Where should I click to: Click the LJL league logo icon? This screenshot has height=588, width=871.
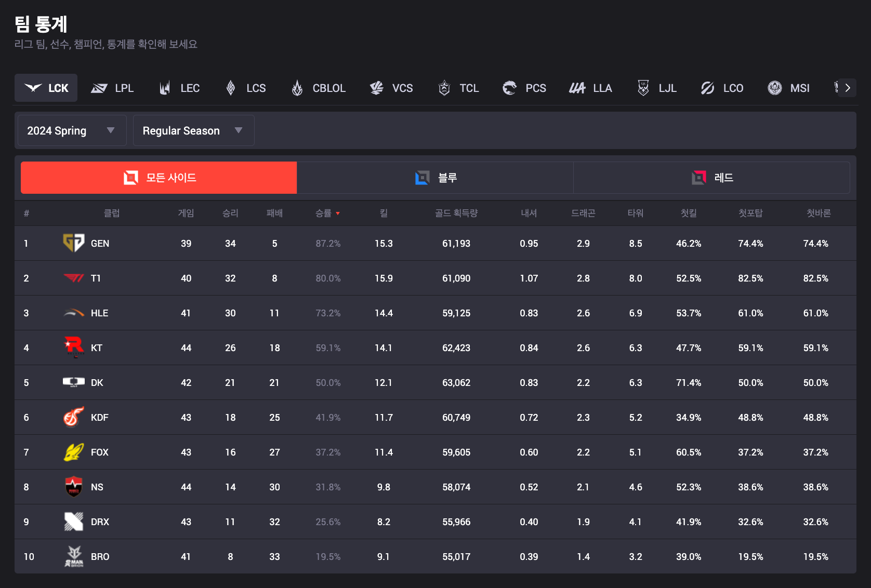643,88
